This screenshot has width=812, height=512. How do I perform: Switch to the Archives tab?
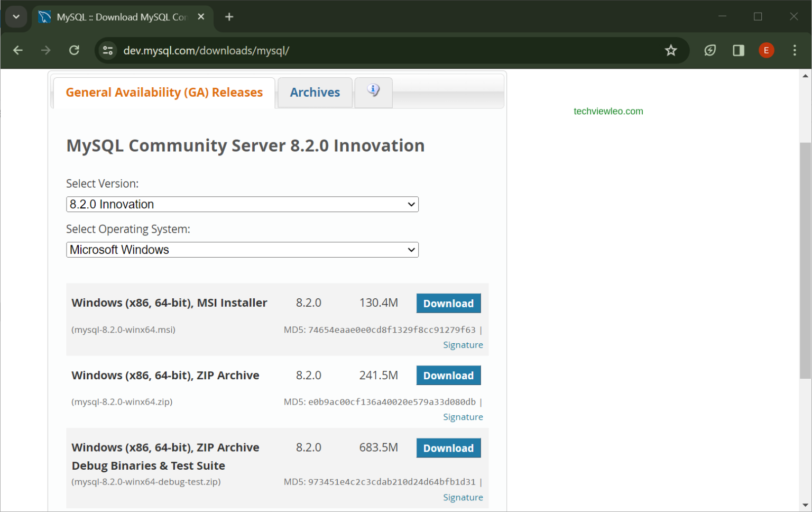click(x=315, y=92)
